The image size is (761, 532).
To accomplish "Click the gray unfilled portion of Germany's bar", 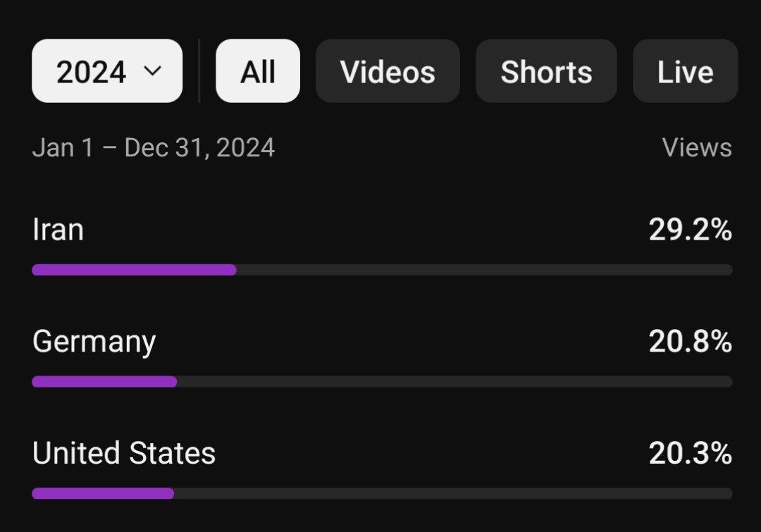I will 454,381.
